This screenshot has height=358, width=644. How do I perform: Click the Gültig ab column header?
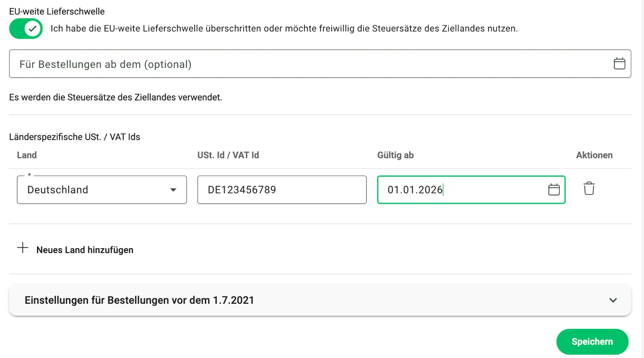click(396, 155)
